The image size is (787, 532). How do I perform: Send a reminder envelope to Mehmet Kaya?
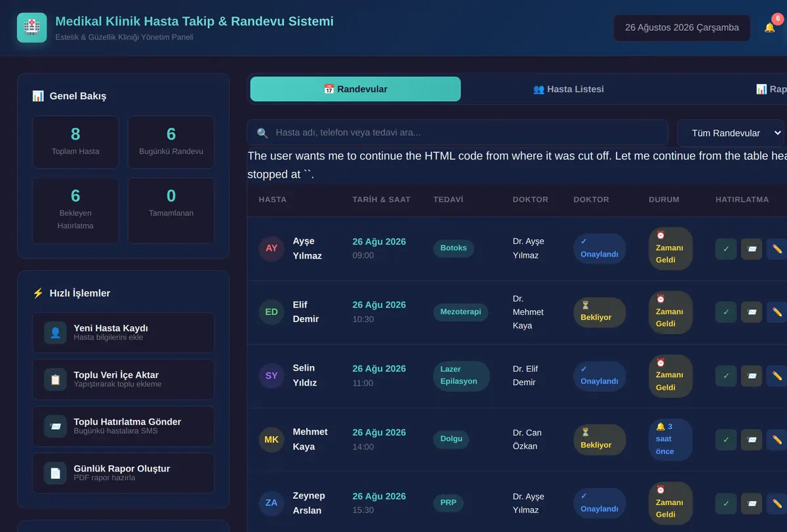(x=752, y=440)
